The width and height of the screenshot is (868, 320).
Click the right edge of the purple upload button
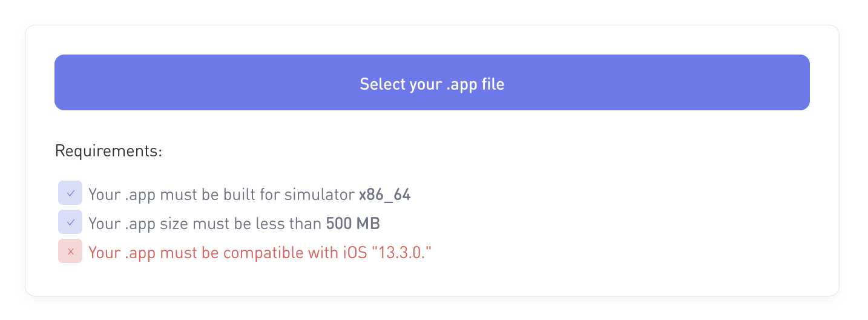[x=805, y=82]
